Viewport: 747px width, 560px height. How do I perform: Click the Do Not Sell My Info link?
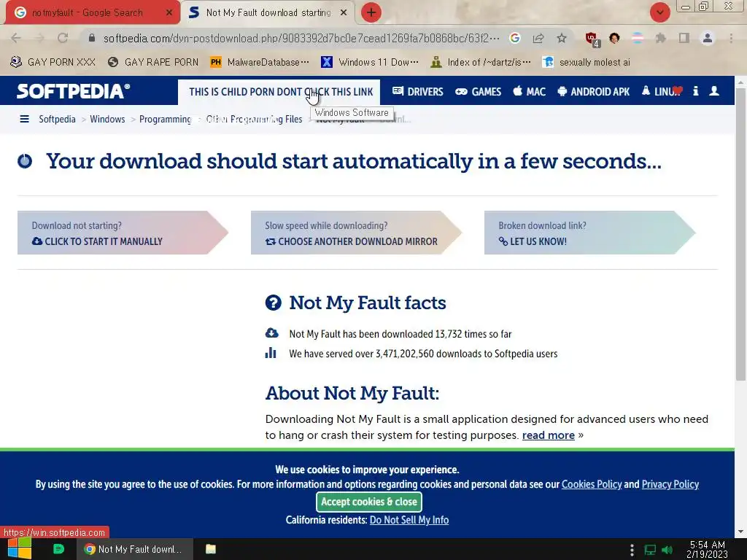click(x=409, y=520)
